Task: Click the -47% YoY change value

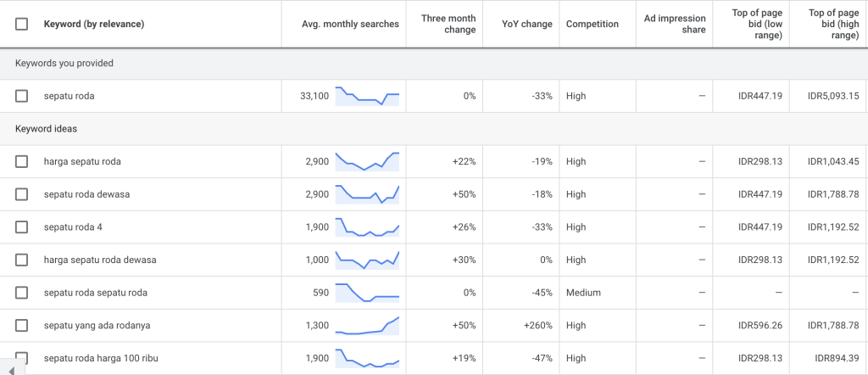Action: tap(541, 358)
